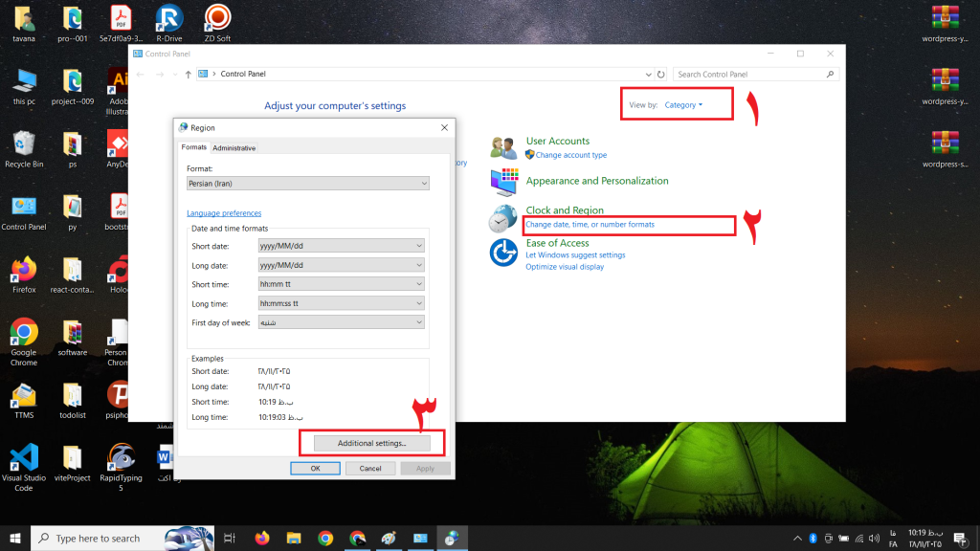Screen dimensions: 980x551
Task: Switch to the Administrative tab
Action: [x=234, y=148]
